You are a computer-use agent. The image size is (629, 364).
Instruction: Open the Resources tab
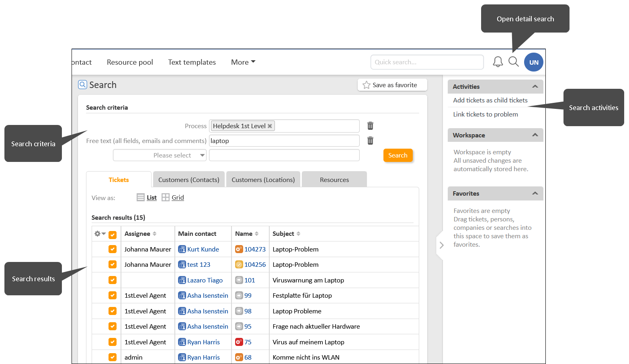pyautogui.click(x=334, y=180)
